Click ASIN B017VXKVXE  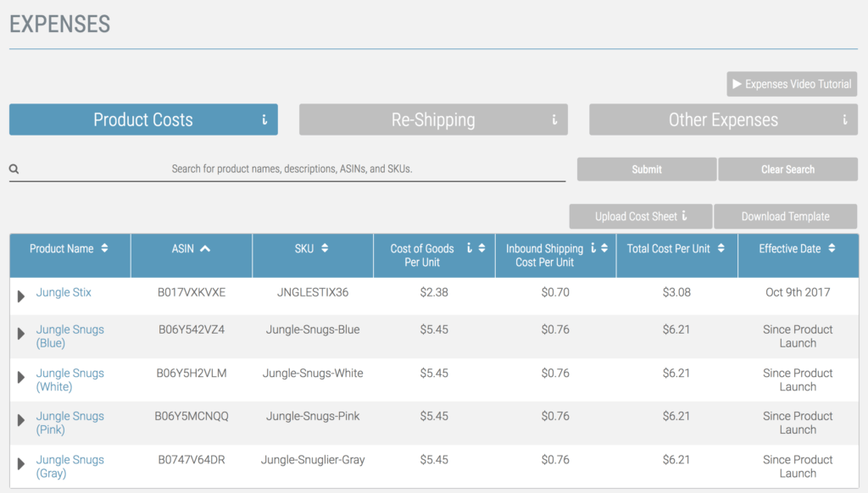(192, 292)
